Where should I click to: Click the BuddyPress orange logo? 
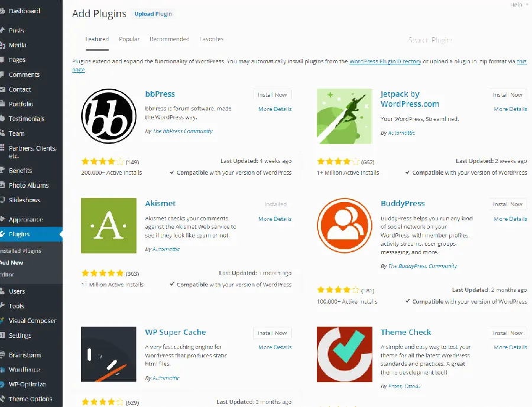345,226
